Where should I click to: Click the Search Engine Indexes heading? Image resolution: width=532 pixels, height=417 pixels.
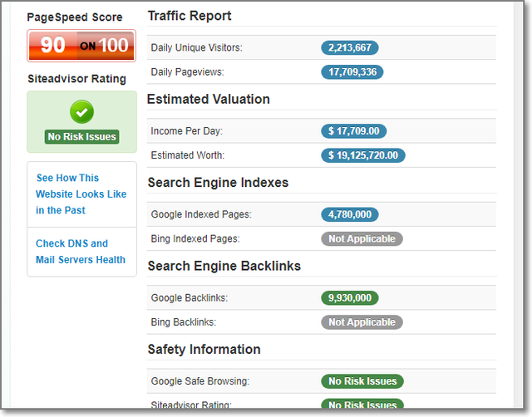[218, 183]
